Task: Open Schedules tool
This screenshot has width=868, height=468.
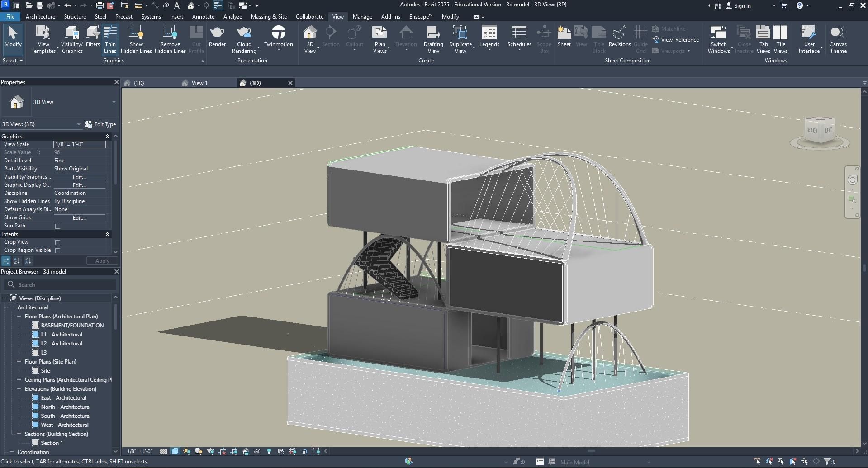Action: pos(519,36)
